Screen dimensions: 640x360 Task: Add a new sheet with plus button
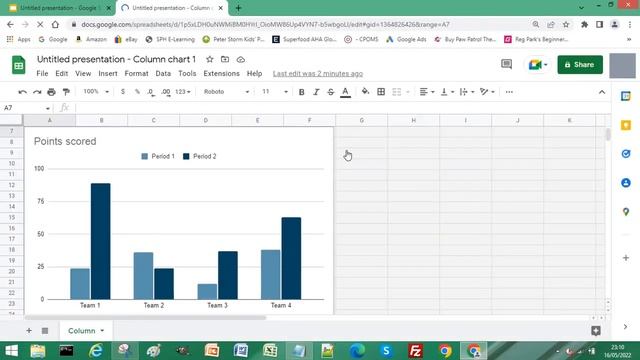pos(29,331)
